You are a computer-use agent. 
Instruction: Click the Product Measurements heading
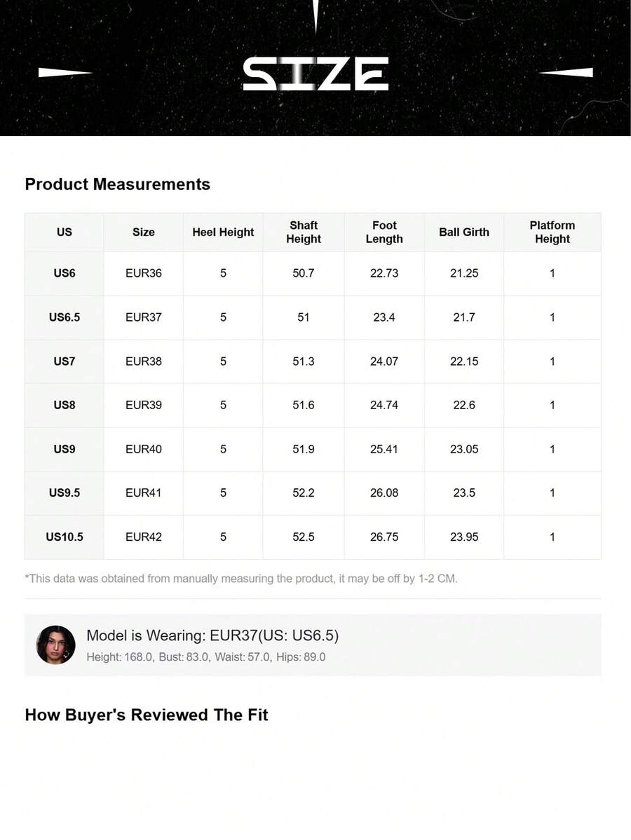point(118,184)
